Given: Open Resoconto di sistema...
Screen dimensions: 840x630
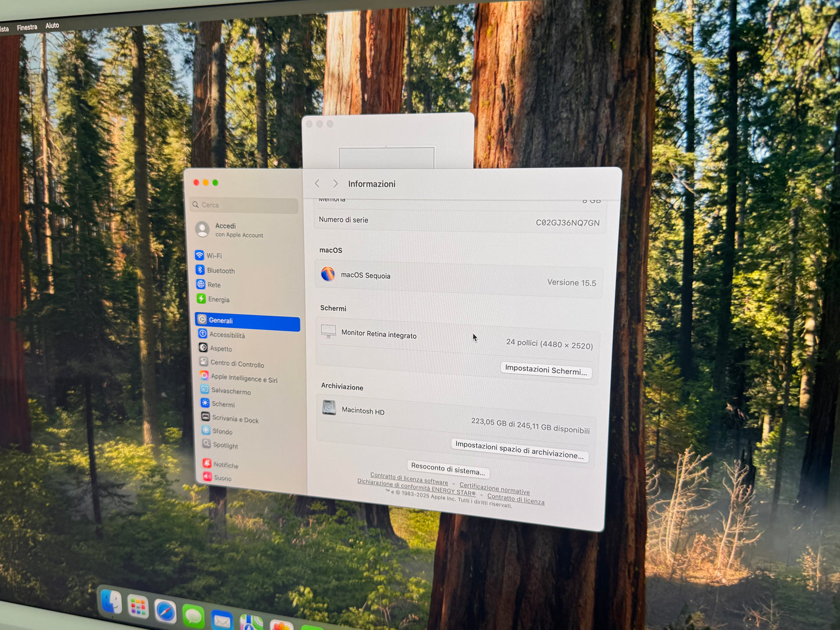Looking at the screenshot, I should (x=448, y=468).
